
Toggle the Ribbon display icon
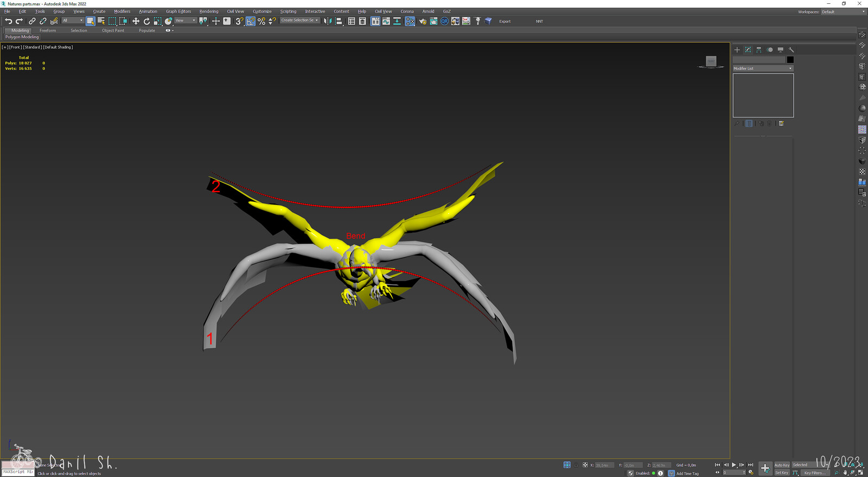[x=375, y=21]
